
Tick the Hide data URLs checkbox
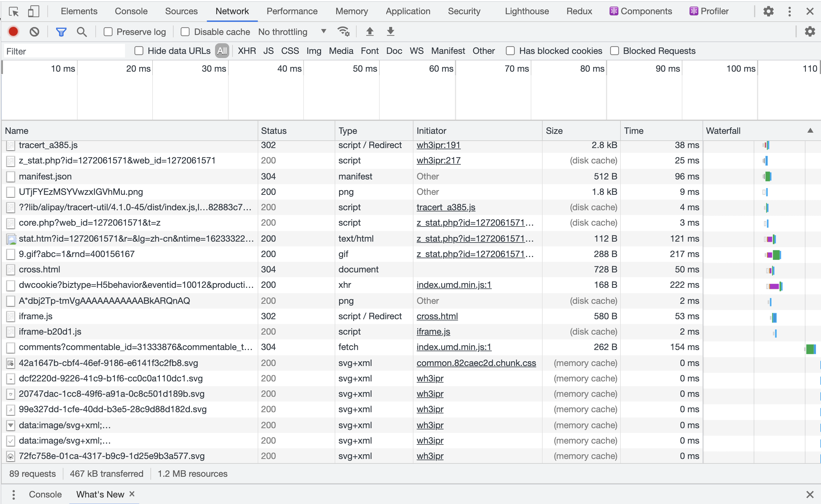139,51
